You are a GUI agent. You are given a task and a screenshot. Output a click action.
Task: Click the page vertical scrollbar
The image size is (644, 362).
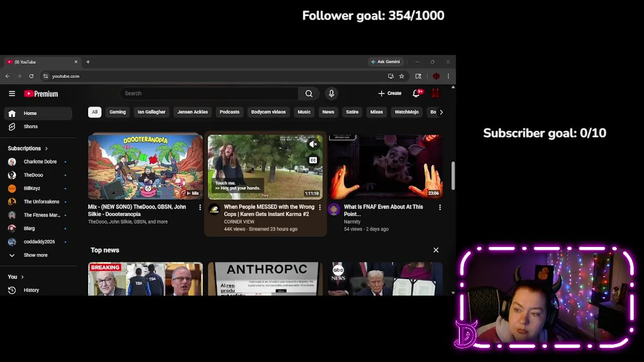pos(453,176)
